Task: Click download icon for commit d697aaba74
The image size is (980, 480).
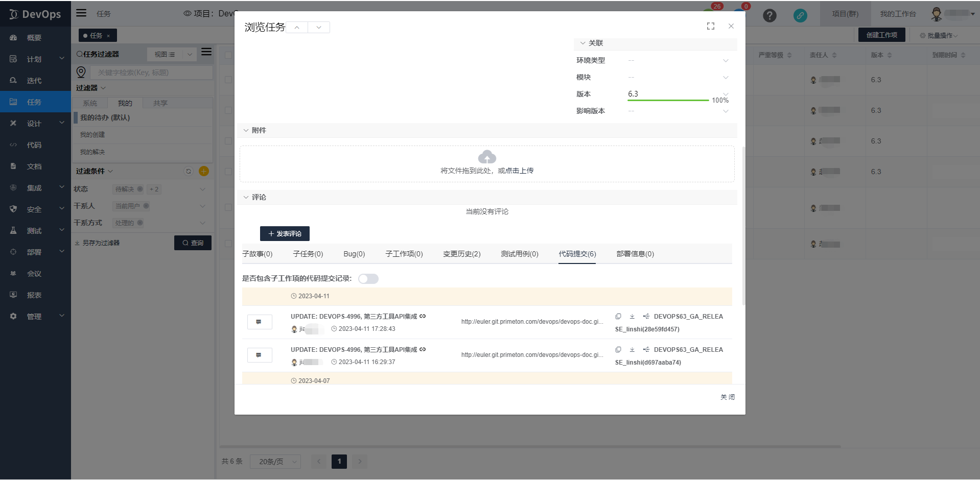Action: pyautogui.click(x=632, y=350)
